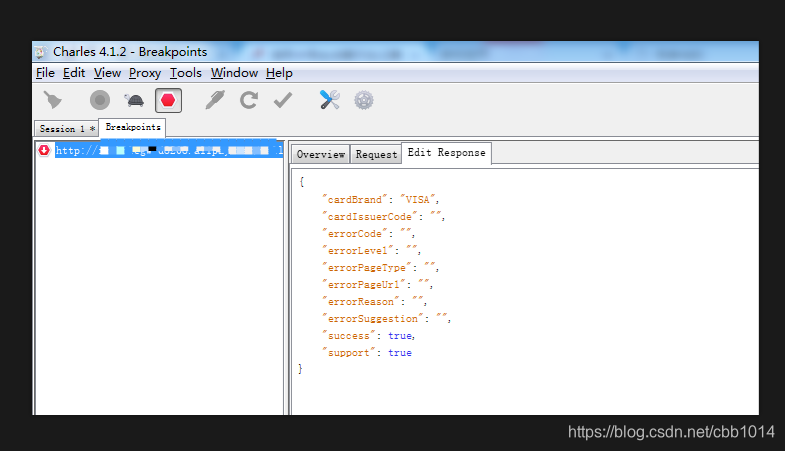Click the "errorLevel" key
This screenshot has height=451, width=785.
click(358, 251)
